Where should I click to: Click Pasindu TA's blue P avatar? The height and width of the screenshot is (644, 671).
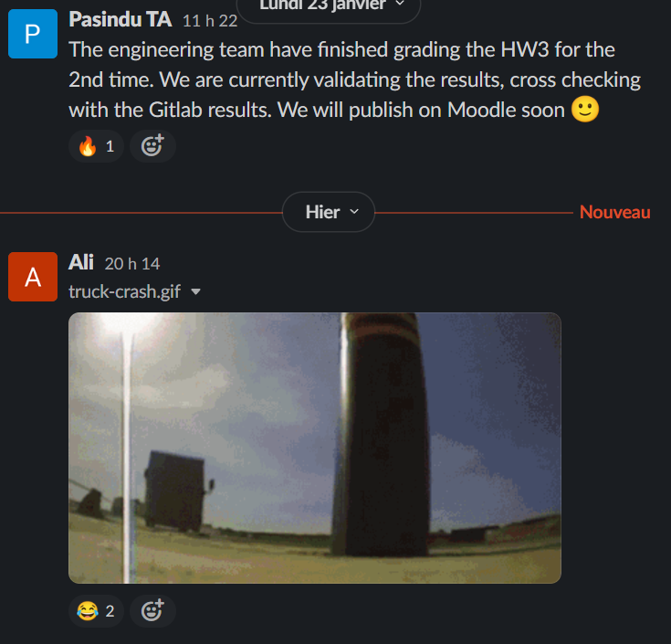coord(33,34)
